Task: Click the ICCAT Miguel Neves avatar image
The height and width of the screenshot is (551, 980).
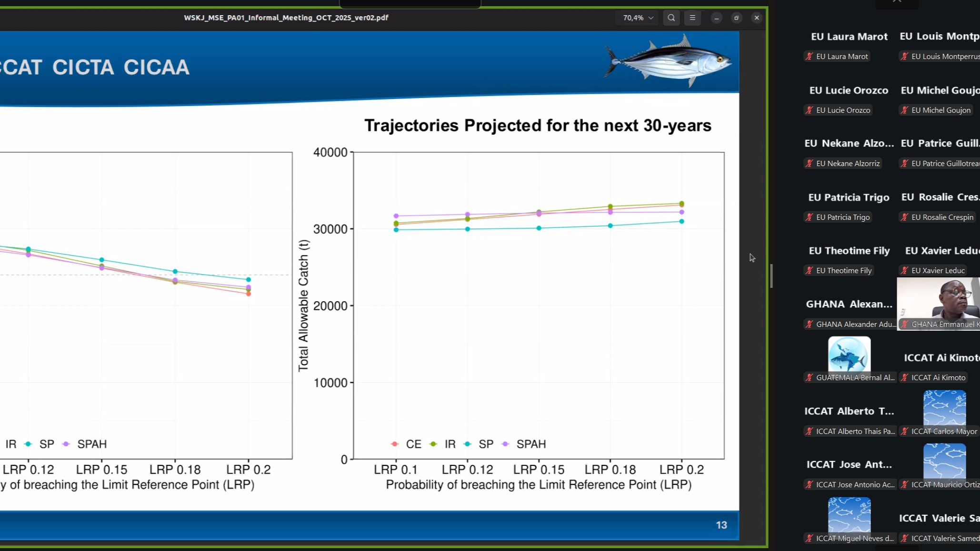Action: coord(849,515)
